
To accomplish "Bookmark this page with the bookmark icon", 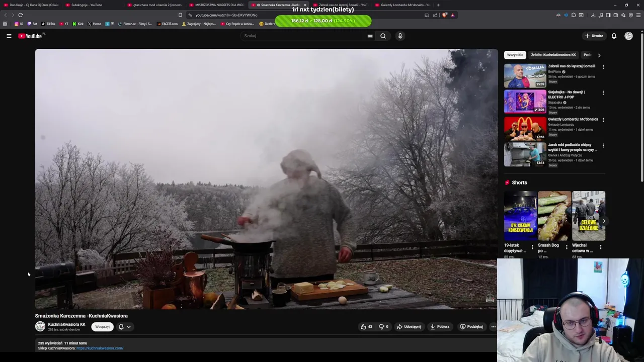I will click(x=180, y=15).
